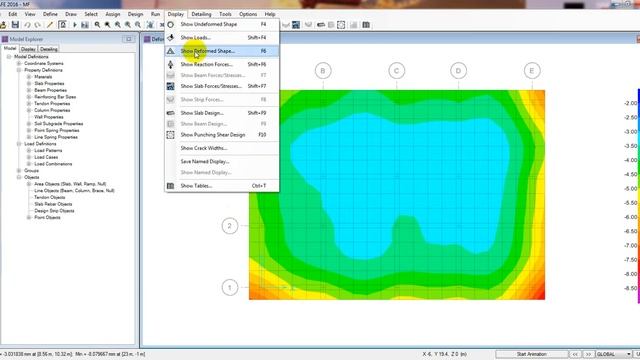This screenshot has width=640, height=360.
Task: Collapse the Property Definitions node
Action: [x=19, y=70]
